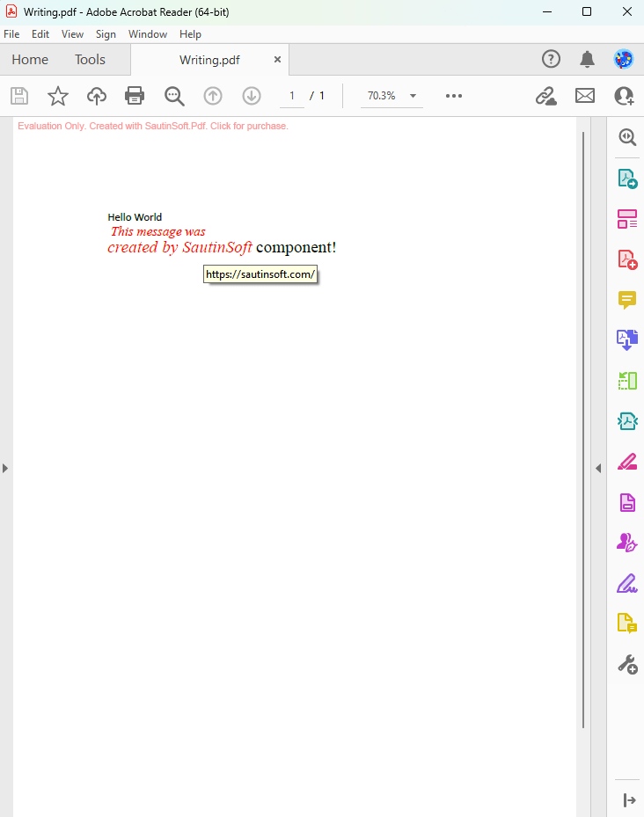Screen dimensions: 644x817
Task: Click the 'created by SautinSoft' hyperlink text
Action: coord(179,247)
